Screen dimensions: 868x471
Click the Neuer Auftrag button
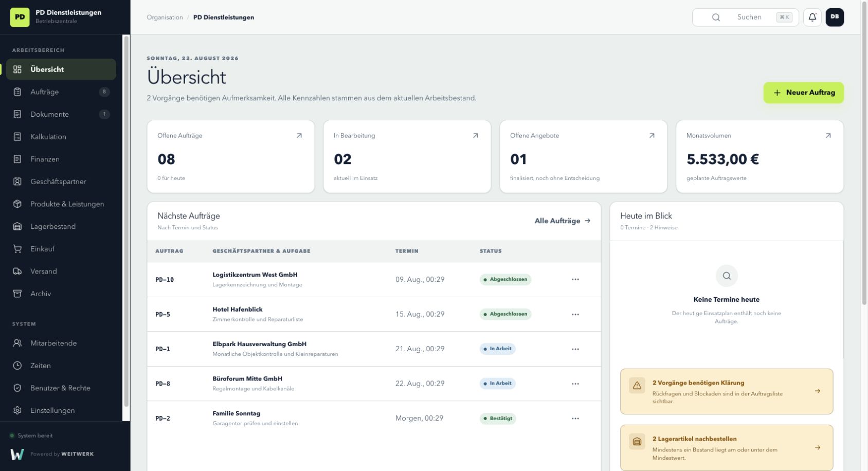tap(804, 93)
